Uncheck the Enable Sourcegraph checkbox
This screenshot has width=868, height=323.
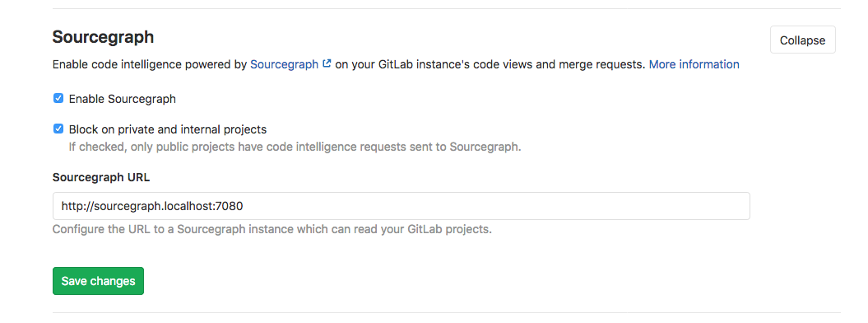(x=58, y=99)
